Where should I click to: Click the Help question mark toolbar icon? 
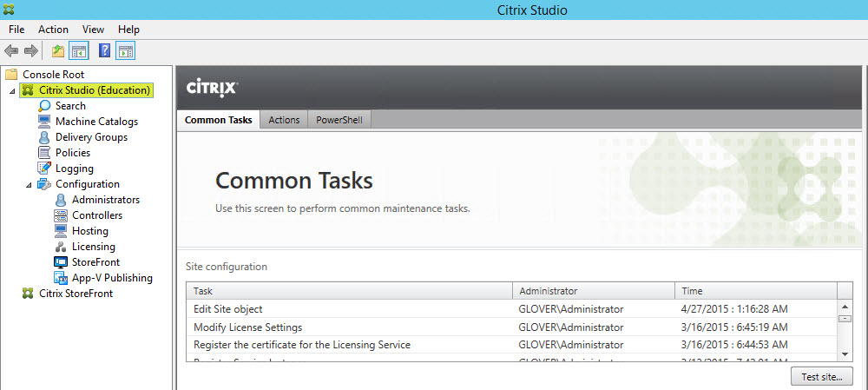point(104,51)
